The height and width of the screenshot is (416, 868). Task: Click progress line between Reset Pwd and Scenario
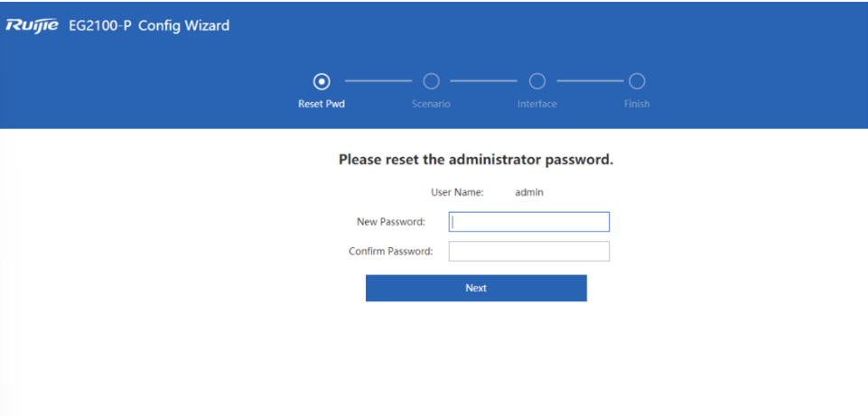[x=378, y=81]
